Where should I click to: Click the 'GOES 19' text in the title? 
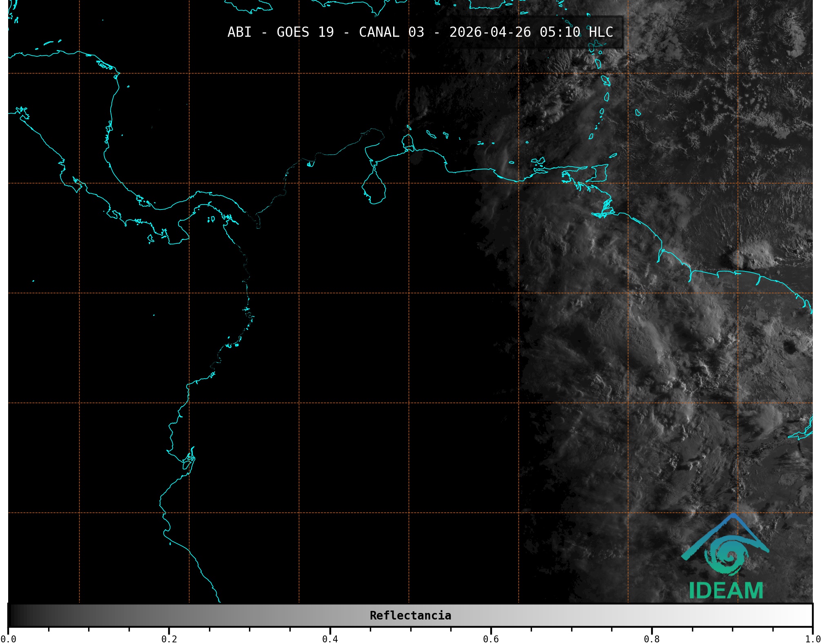[x=305, y=32]
